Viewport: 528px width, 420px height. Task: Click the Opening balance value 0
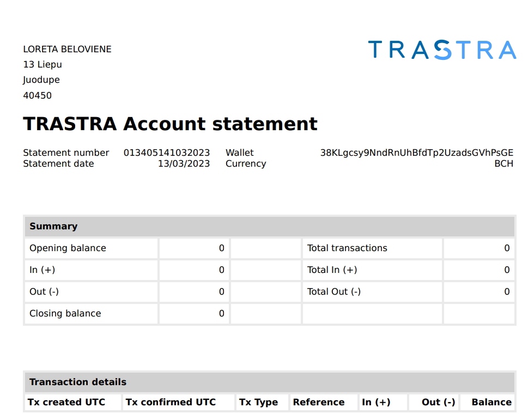(x=222, y=248)
